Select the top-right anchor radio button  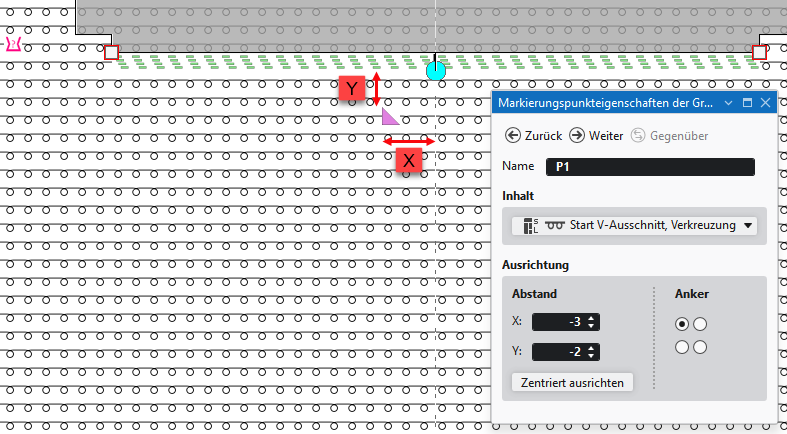tap(700, 324)
